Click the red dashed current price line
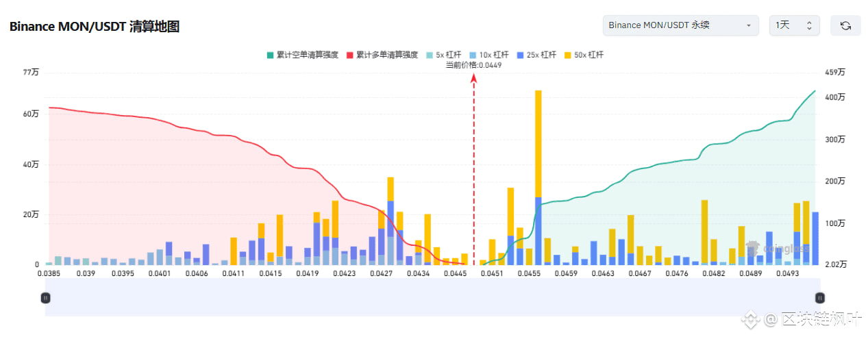The height and width of the screenshot is (337, 868). coord(473,171)
